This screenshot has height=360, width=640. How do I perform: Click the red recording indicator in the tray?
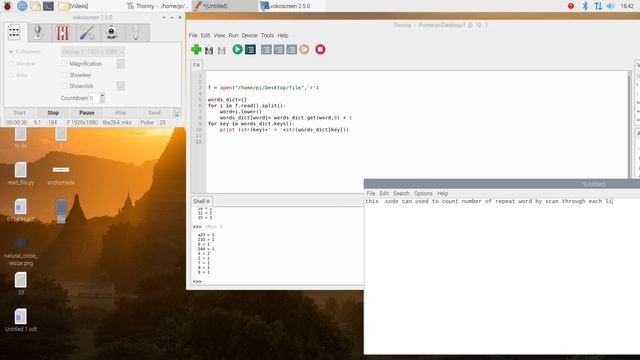tap(571, 6)
